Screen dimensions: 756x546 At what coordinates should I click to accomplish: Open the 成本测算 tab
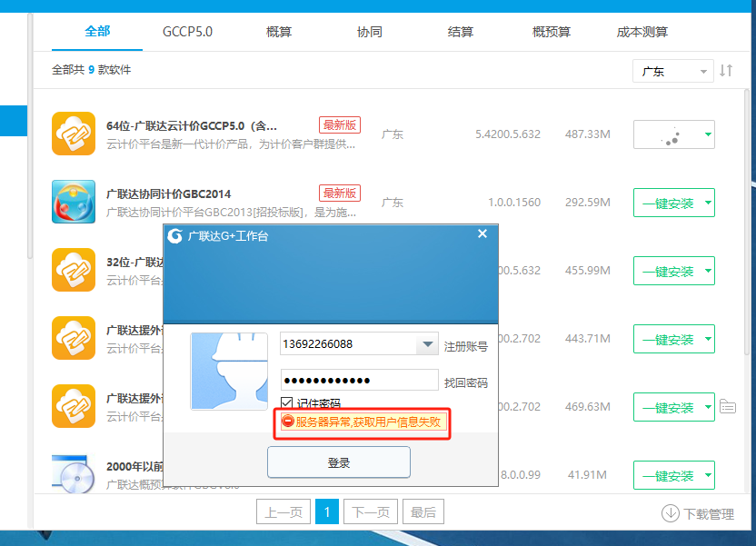(x=642, y=32)
